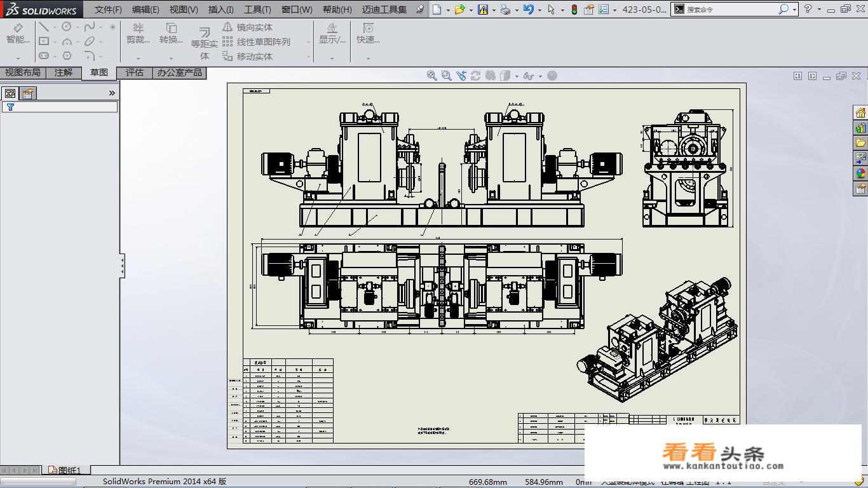Open dropdown arrow under Quick Snaps (快速...)
868x488 pixels.
[368, 58]
